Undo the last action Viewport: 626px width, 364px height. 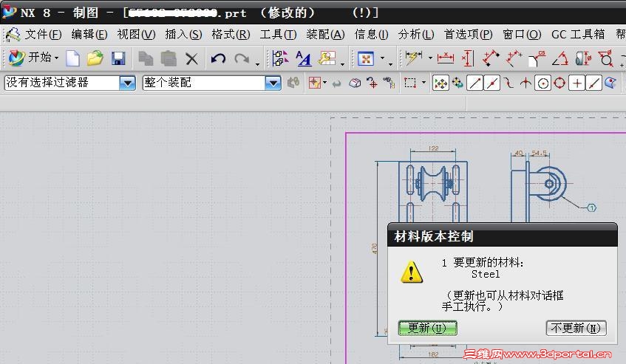tap(218, 59)
